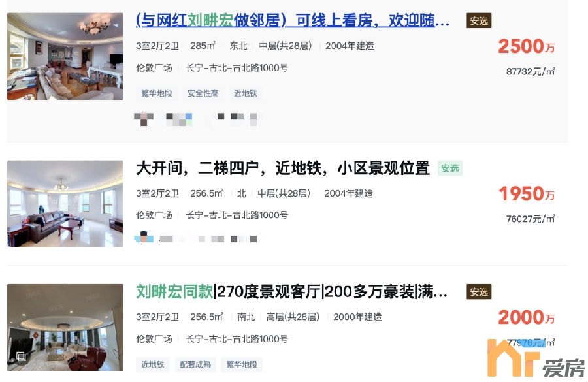This screenshot has width=588, height=382.
Task: Open the 大开间 二梯四户 listing title
Action: 283,168
